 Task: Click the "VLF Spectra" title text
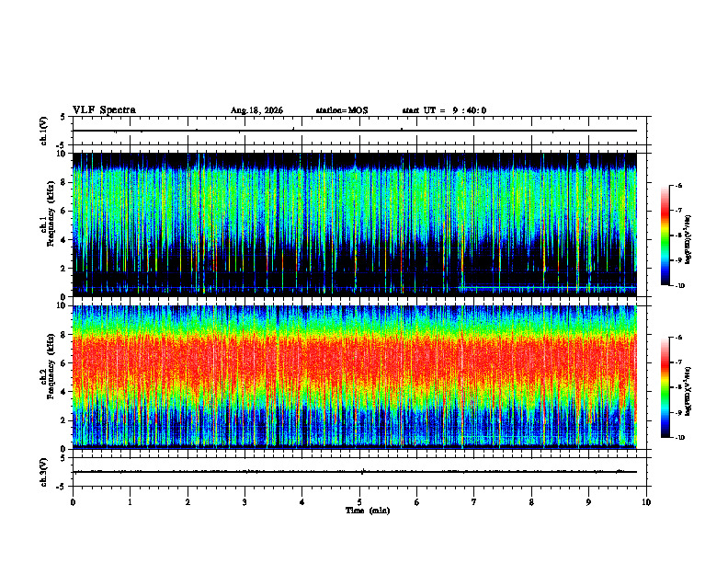click(x=104, y=110)
